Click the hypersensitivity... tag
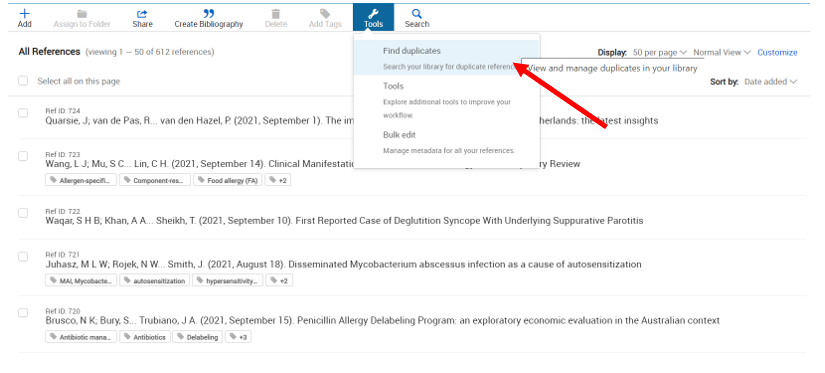This screenshot has height=373, width=825. click(x=227, y=281)
